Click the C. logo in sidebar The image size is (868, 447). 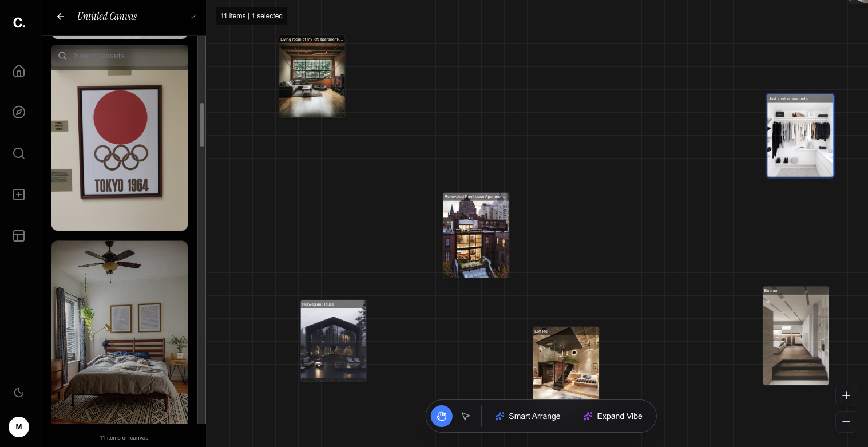[x=19, y=23]
